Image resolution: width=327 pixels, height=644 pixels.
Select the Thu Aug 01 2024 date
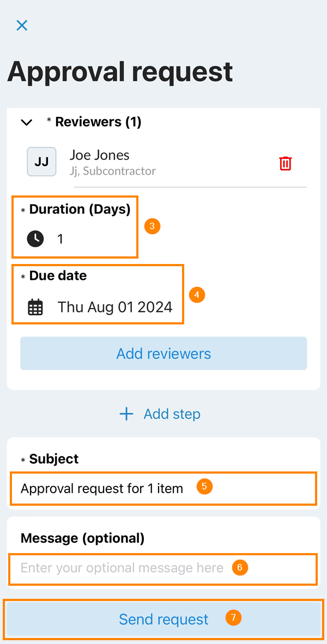tap(115, 307)
